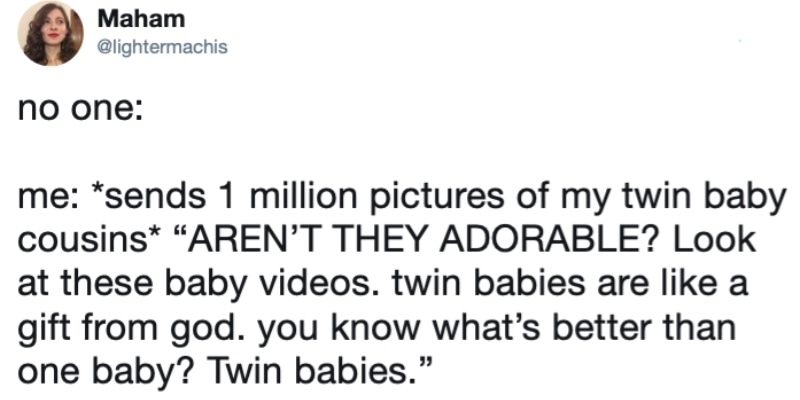Click the capitalized text "AREN'T THEY ADORABLE?"
800x400 pixels.
tap(413, 242)
